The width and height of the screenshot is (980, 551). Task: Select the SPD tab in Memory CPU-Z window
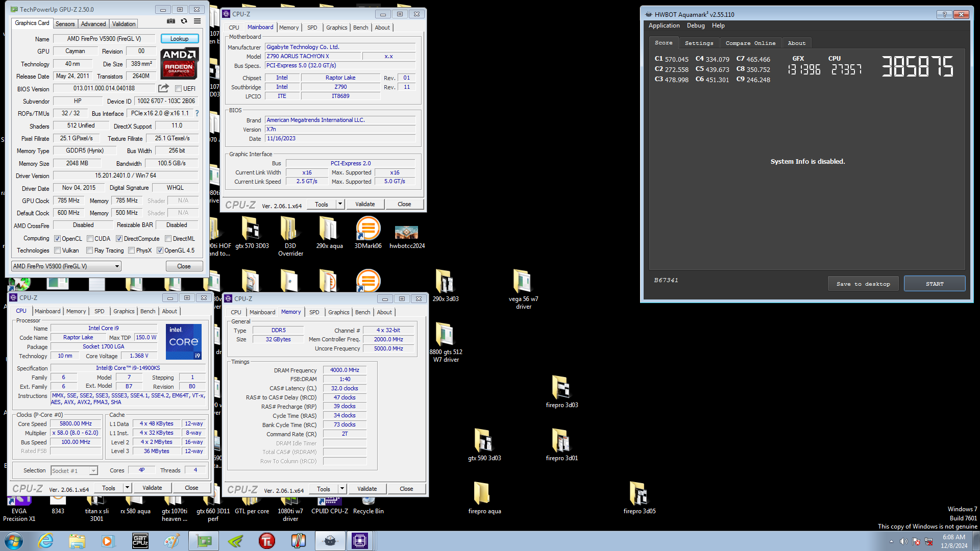click(314, 312)
